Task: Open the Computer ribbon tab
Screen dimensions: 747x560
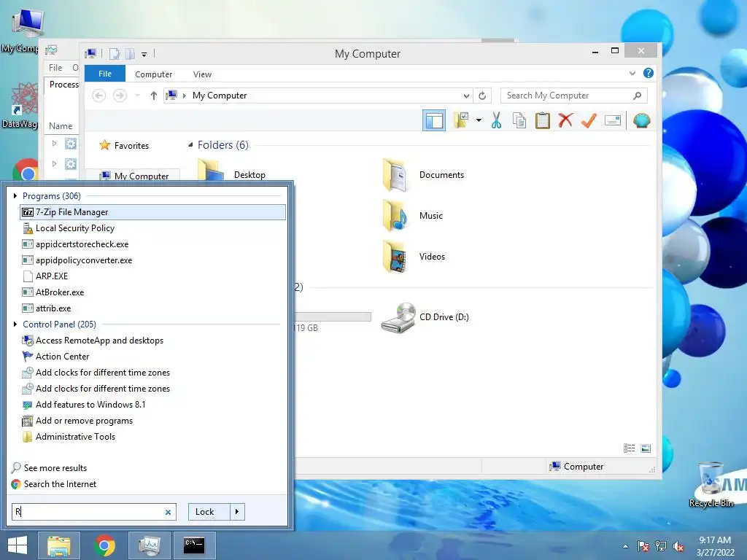Action: click(153, 74)
